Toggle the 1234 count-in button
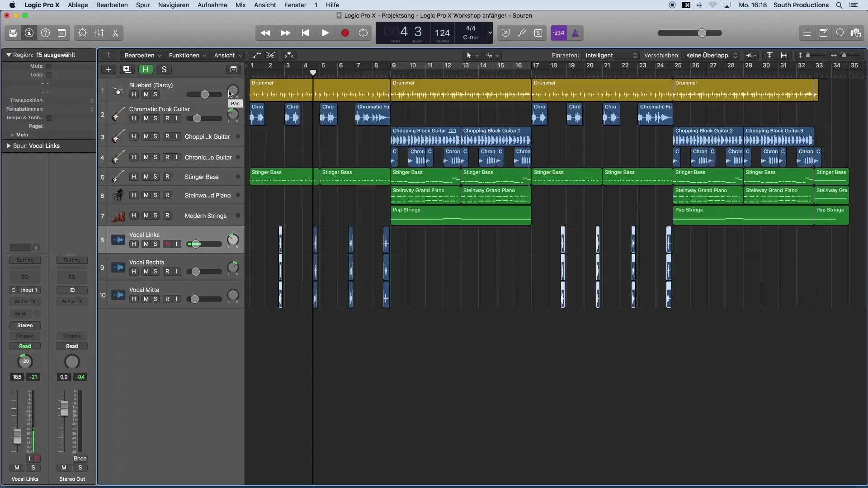 [559, 33]
